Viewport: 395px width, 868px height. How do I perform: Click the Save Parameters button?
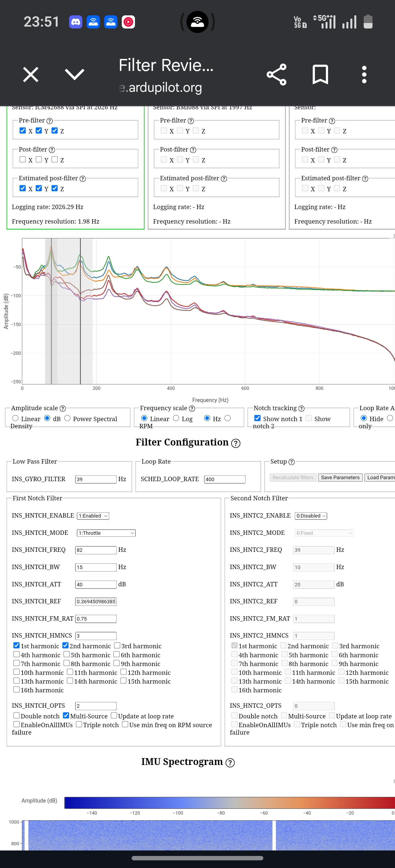point(340,478)
